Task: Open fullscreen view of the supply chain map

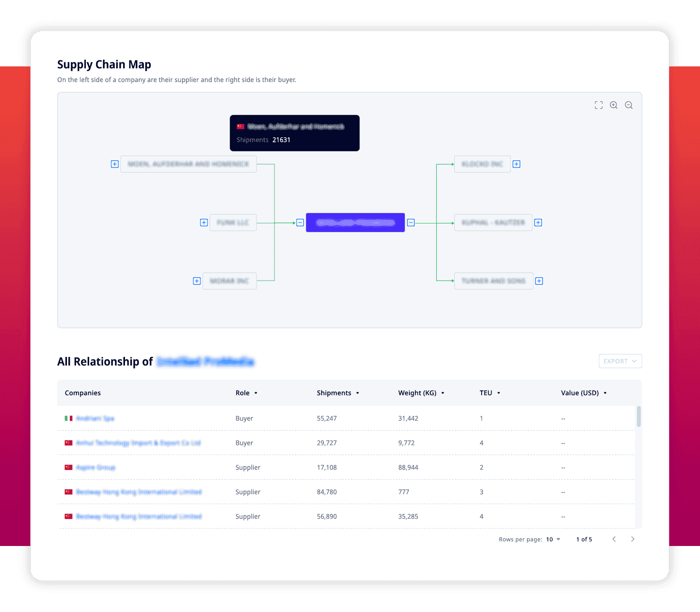Action: pos(599,105)
